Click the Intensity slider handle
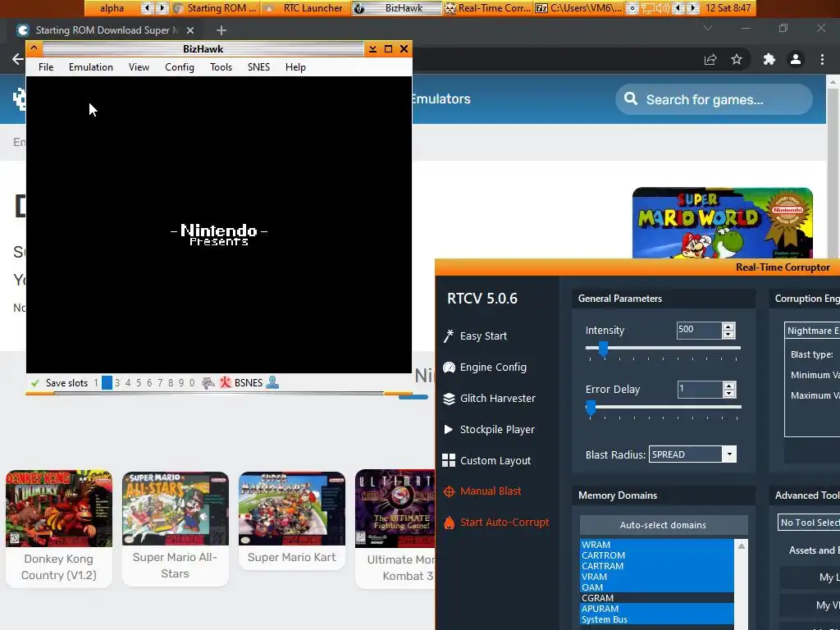This screenshot has height=630, width=840. coord(603,349)
